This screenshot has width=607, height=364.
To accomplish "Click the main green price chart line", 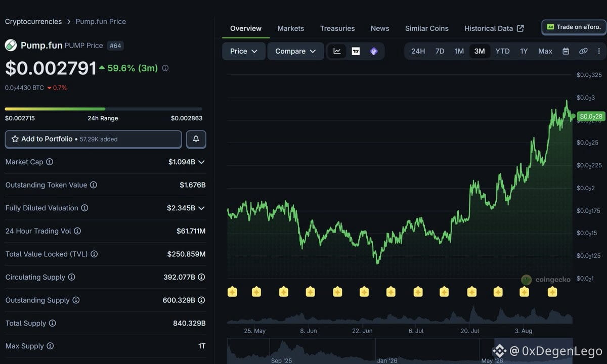I will [400, 182].
